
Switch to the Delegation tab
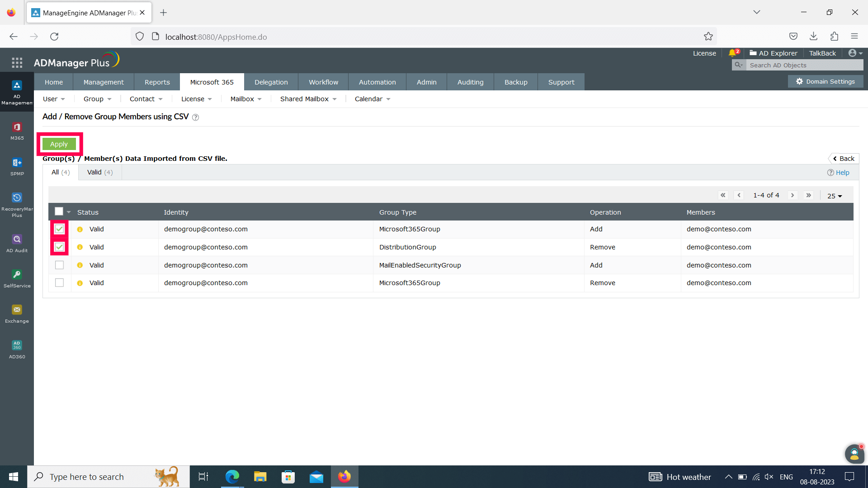[x=271, y=82]
